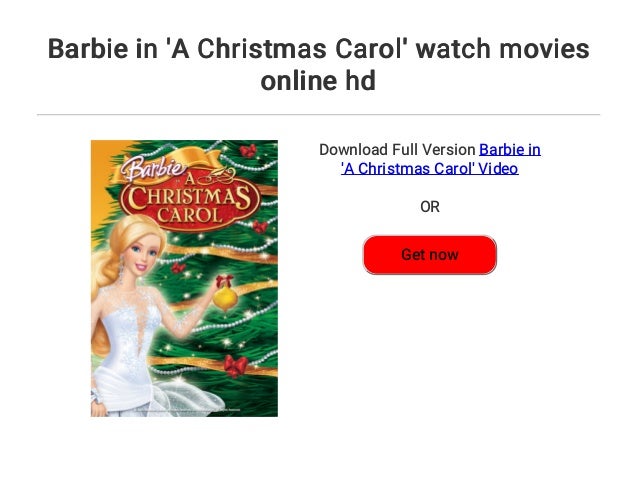Open the Barbie Christmas Carol movie poster

click(x=184, y=278)
